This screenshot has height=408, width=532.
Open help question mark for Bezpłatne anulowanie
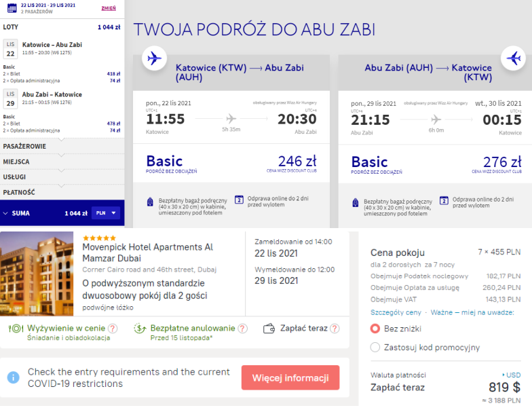[x=243, y=329]
